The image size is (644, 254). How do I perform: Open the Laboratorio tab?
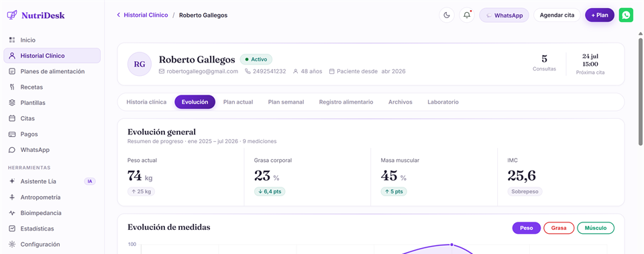click(x=443, y=102)
